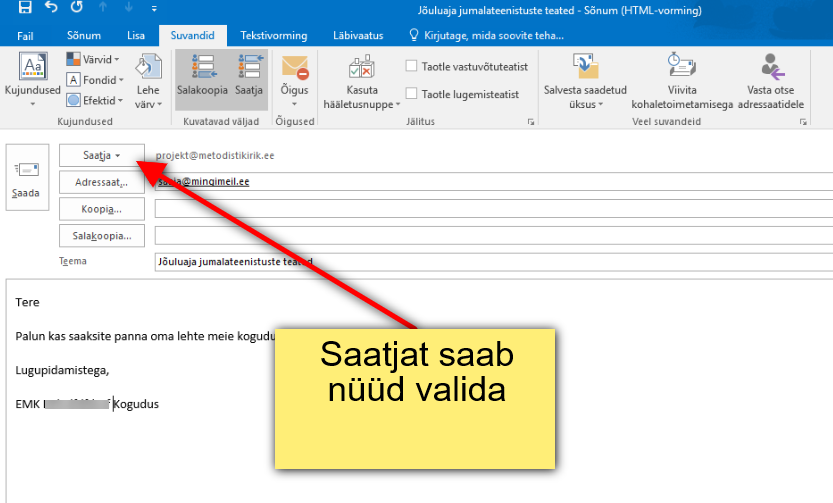Click the Adressaat recipient button
Screen dimensions: 833x503
[101, 183]
